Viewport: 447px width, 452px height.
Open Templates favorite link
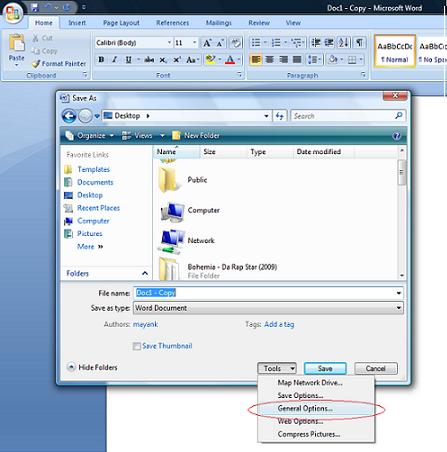pyautogui.click(x=93, y=169)
